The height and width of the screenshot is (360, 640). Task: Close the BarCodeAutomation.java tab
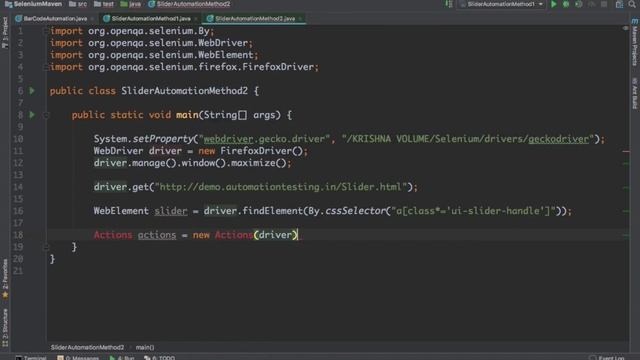click(x=93, y=19)
